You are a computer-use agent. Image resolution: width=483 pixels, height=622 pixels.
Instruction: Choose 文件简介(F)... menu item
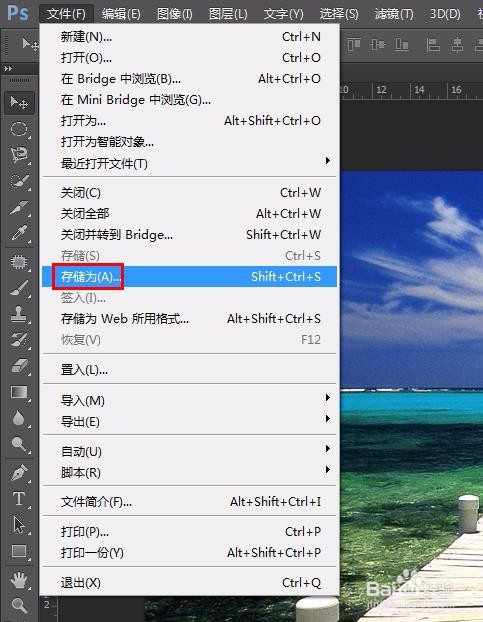190,502
